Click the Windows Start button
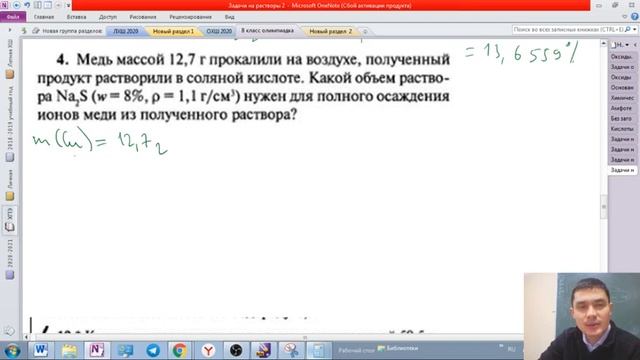 [12, 351]
